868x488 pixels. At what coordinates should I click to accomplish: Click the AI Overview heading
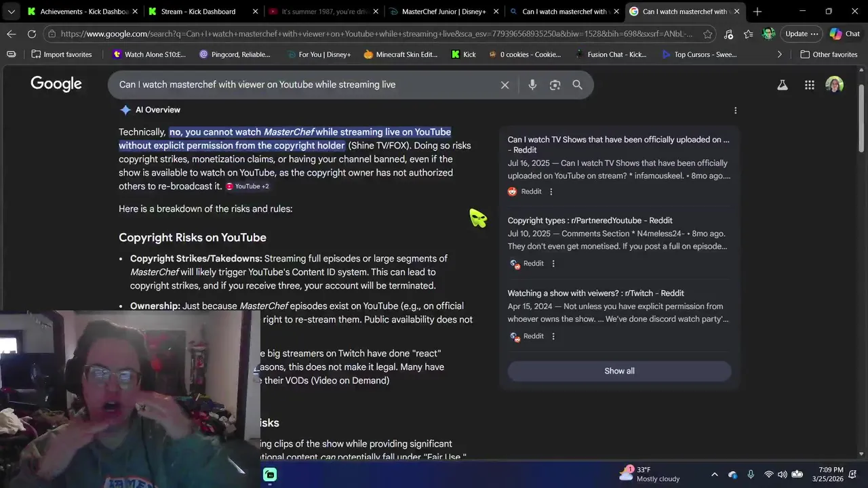click(157, 110)
